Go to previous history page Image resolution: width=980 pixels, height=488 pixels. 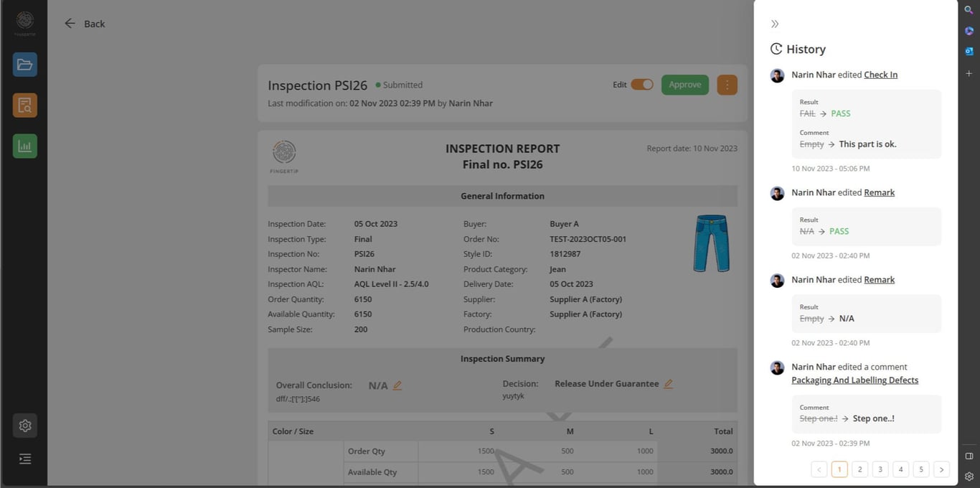(x=819, y=469)
